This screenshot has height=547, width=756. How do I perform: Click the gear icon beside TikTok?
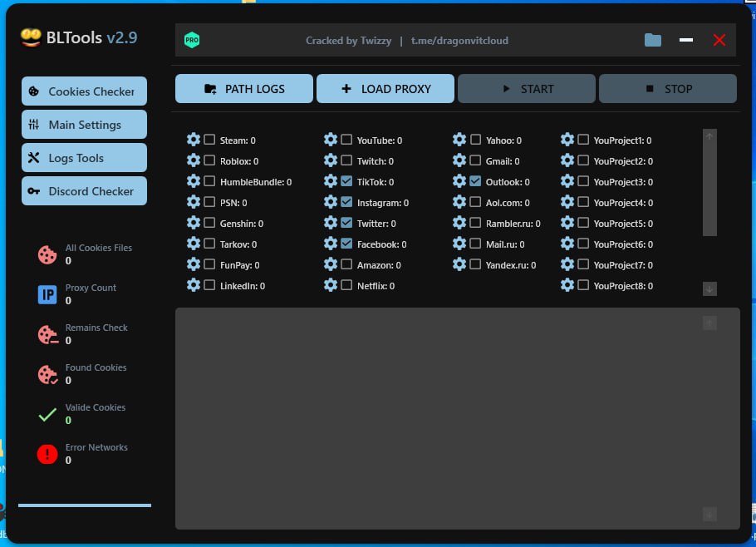331,181
